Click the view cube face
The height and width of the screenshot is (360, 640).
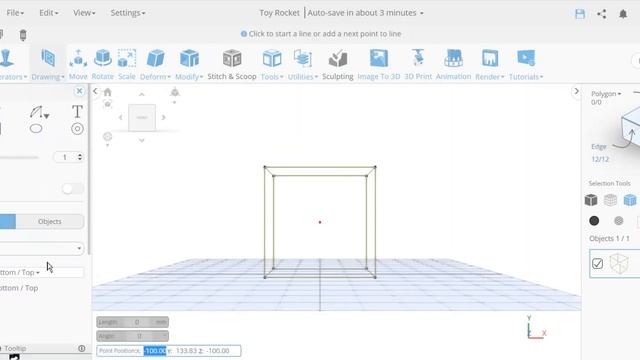[x=142, y=118]
